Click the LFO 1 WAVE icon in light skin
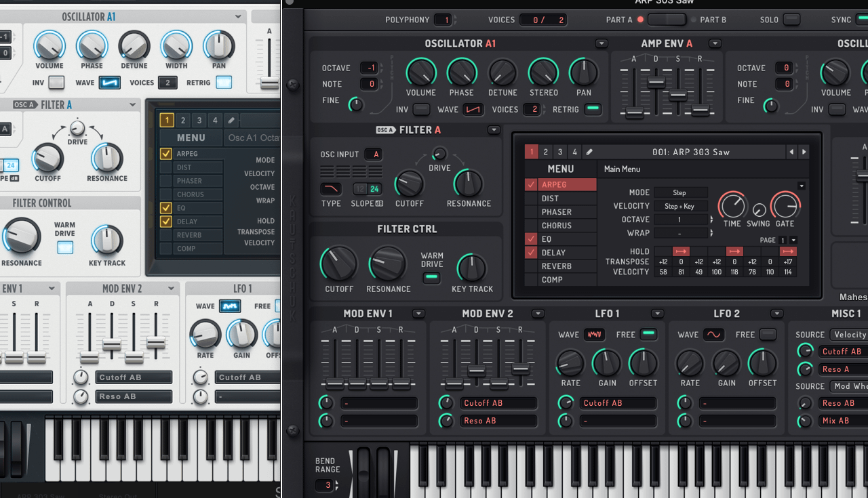Screen dimensions: 868x498 pyautogui.click(x=230, y=306)
